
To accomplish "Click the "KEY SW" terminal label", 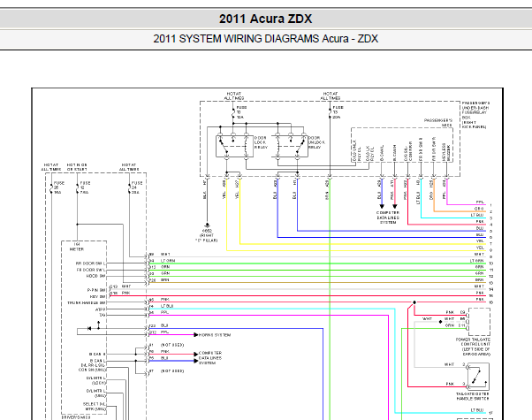I will (98, 296).
